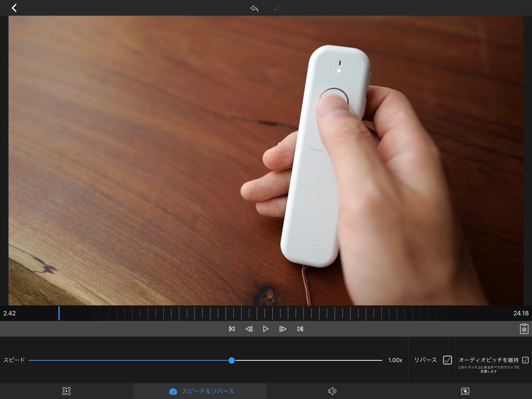Skip to the clip end
The height and width of the screenshot is (399, 532).
[x=300, y=329]
